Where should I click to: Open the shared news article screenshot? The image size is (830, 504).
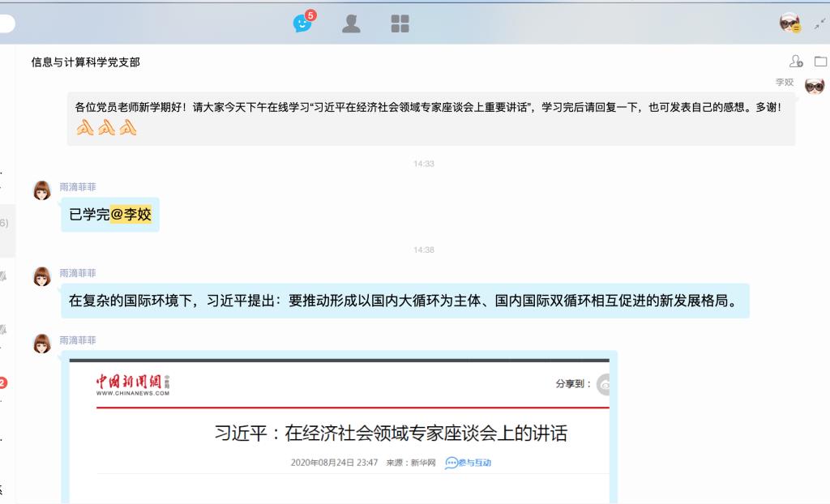tap(339, 429)
